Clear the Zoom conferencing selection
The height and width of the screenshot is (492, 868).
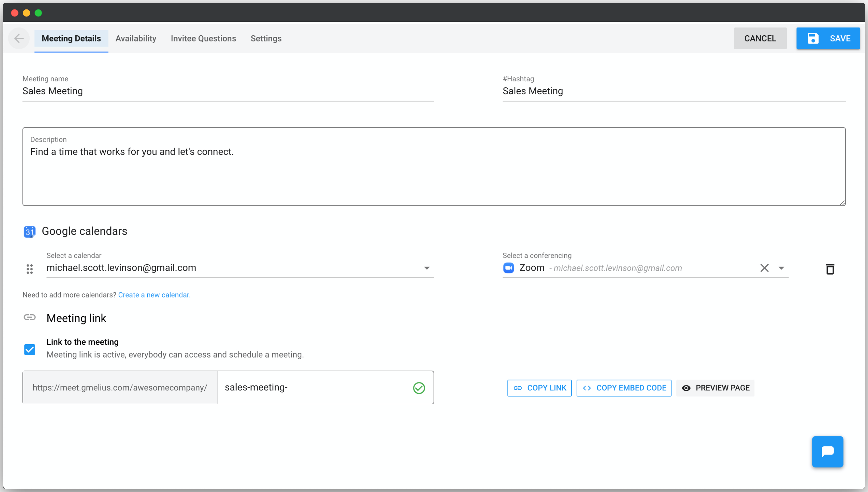pos(764,268)
